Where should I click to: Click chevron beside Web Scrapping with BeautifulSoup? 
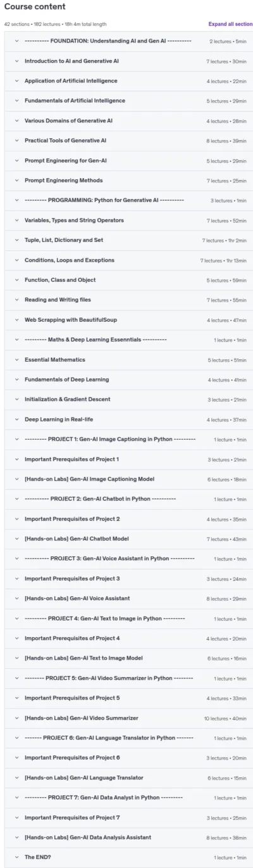(16, 319)
